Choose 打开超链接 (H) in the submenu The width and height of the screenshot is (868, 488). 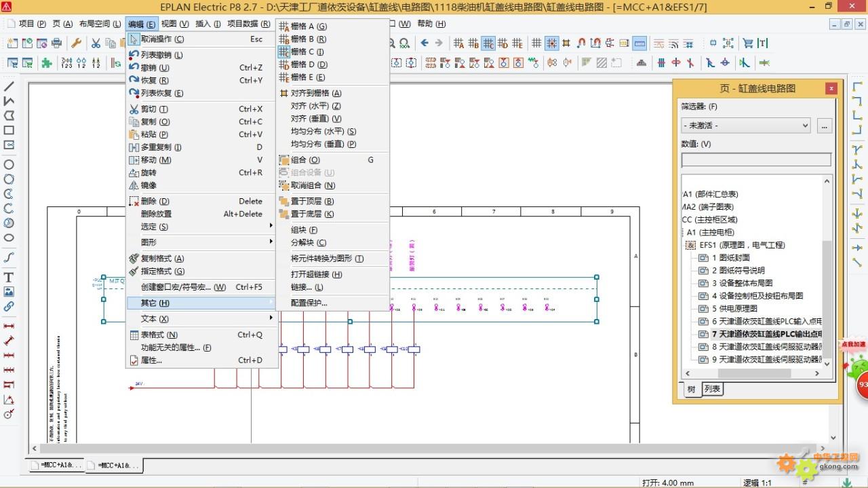coord(334,274)
